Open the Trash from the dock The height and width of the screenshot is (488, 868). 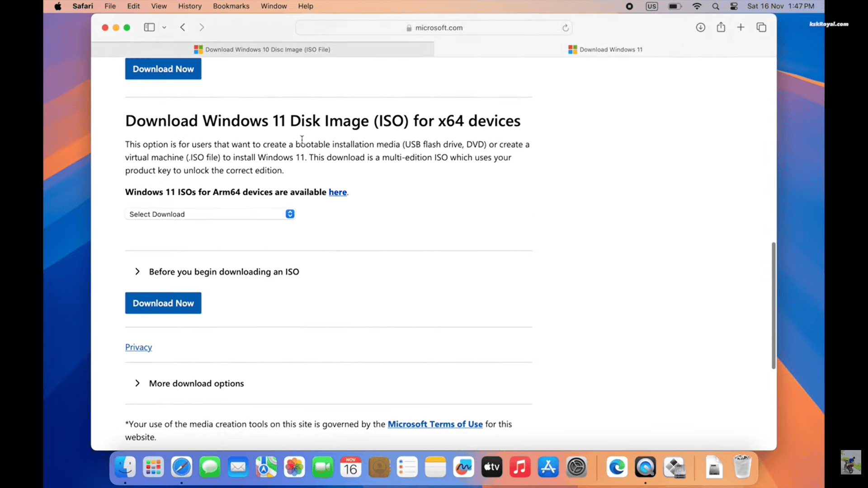click(742, 467)
